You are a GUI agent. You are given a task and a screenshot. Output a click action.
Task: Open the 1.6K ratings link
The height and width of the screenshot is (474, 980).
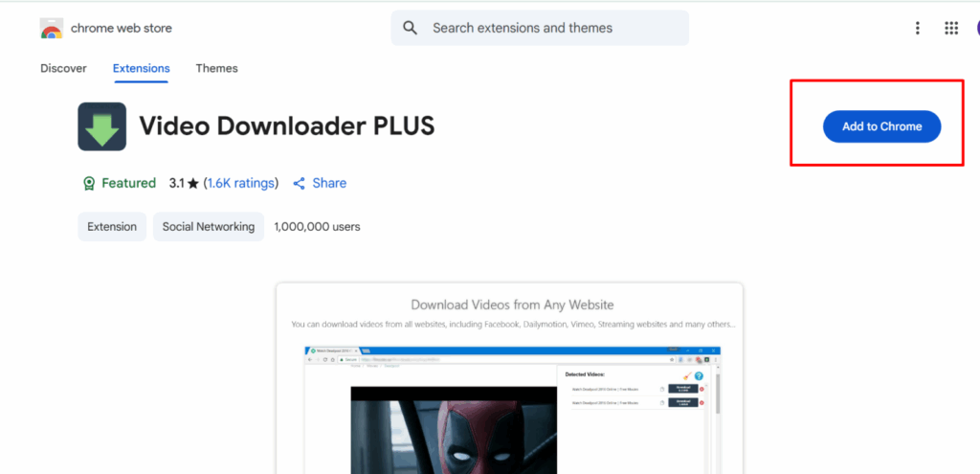[240, 183]
